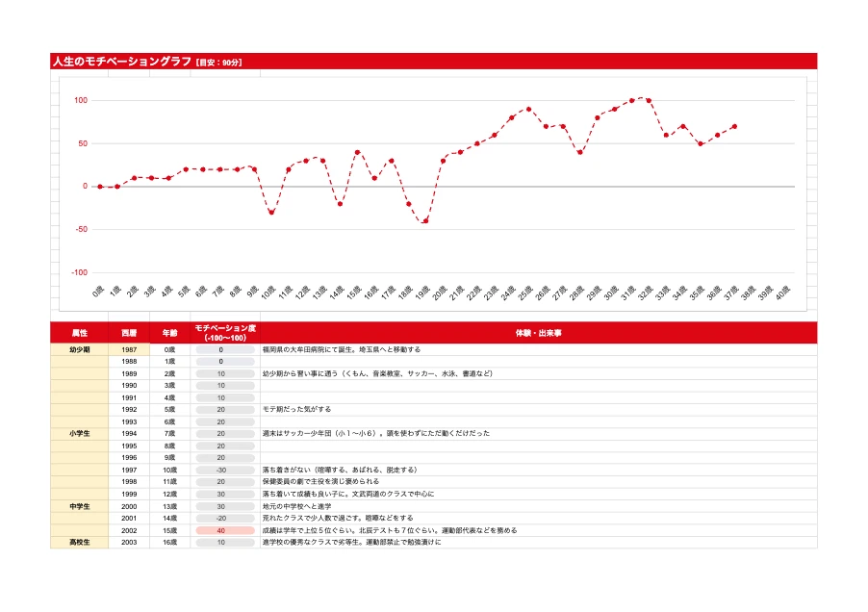868x612 pixels.
Task: Select the 10歳 age cell in the table
Action: click(170, 471)
